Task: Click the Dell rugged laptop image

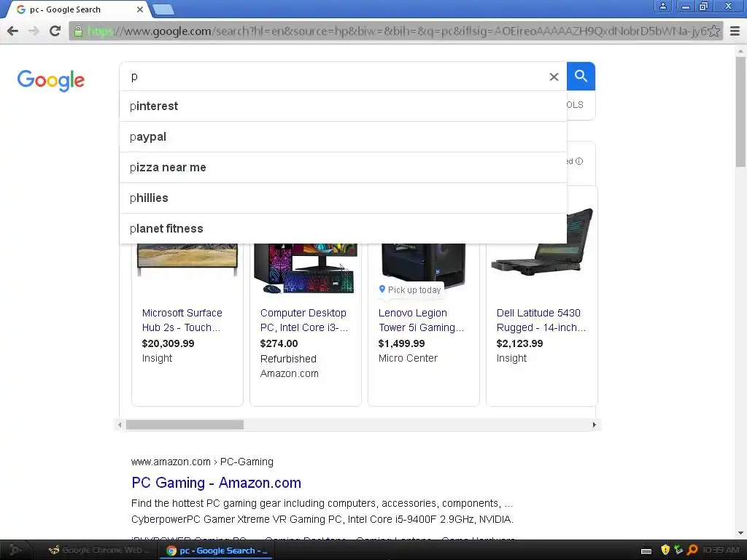Action: coord(543,241)
